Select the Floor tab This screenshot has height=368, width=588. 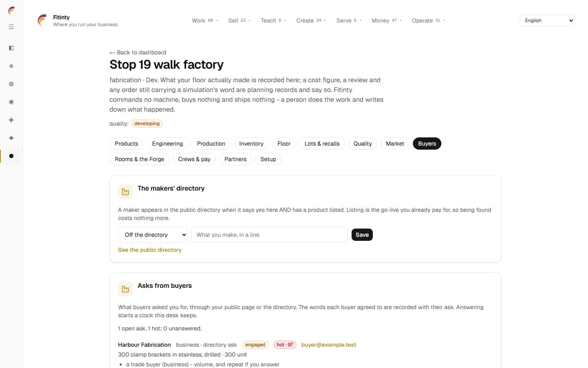click(284, 144)
